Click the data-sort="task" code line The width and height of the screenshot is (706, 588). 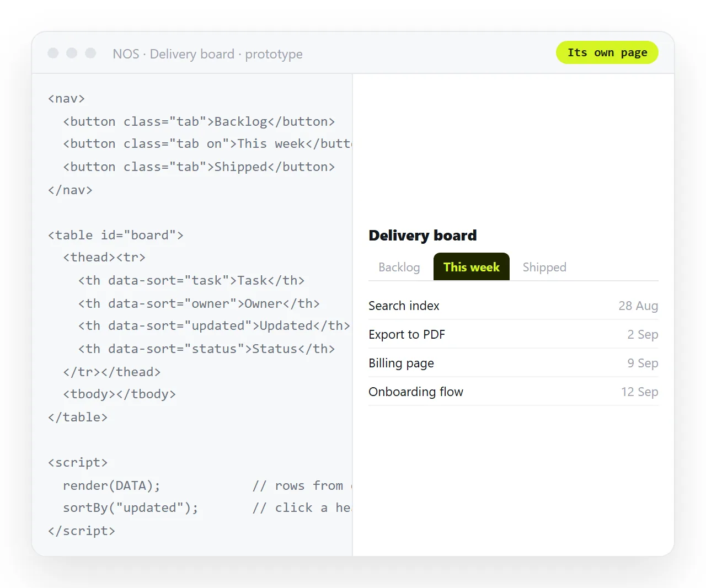tap(191, 280)
